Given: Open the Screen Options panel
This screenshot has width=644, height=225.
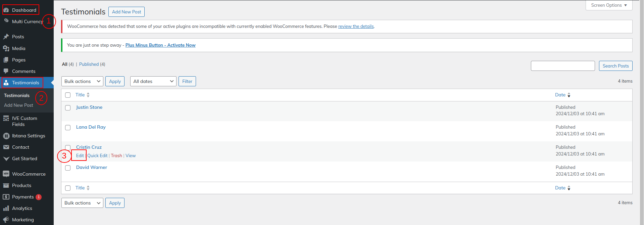Looking at the screenshot, I should tap(609, 5).
